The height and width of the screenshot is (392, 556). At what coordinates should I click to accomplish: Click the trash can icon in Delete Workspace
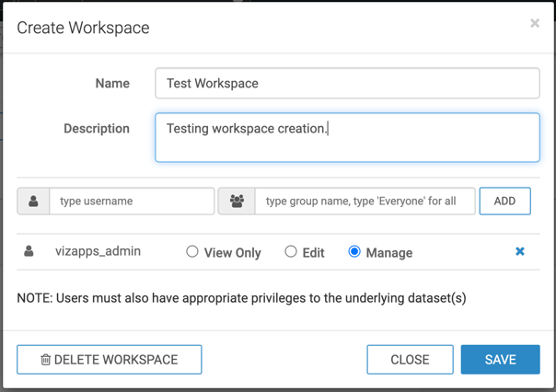(x=45, y=360)
